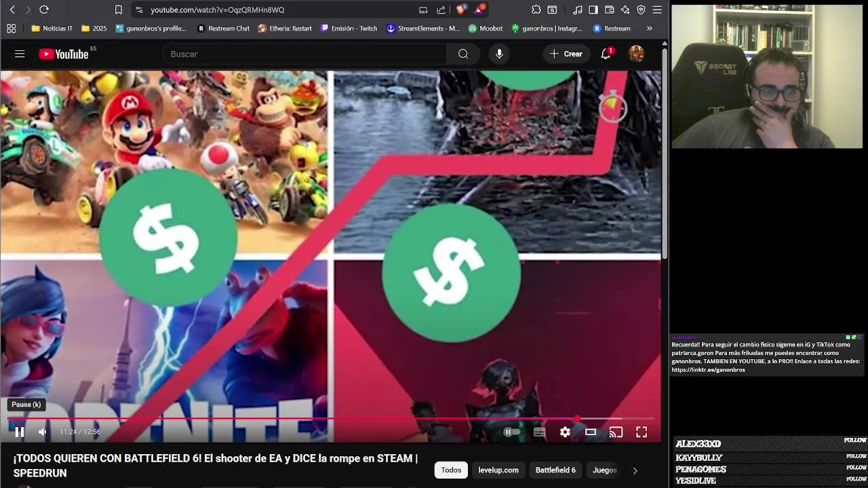
Task: Click the share page icon in address bar
Action: pos(441,9)
